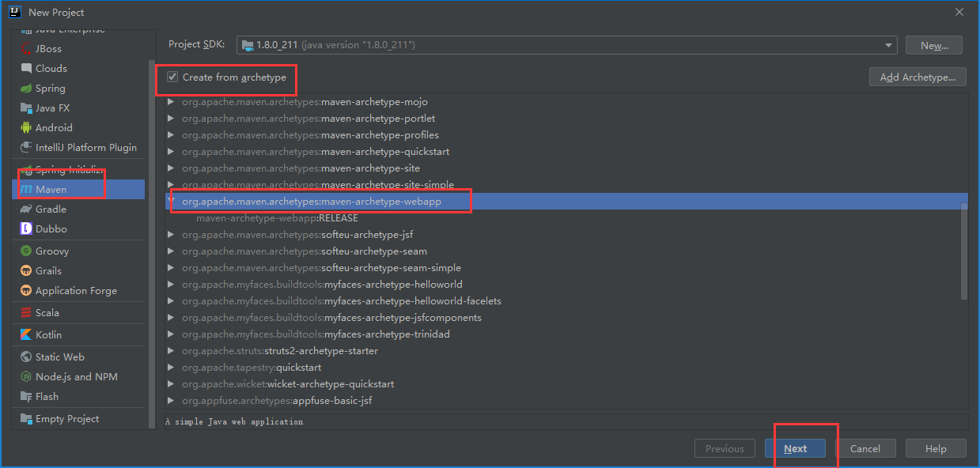
Task: Click the archetype list vertical scrollbar
Action: (x=963, y=251)
